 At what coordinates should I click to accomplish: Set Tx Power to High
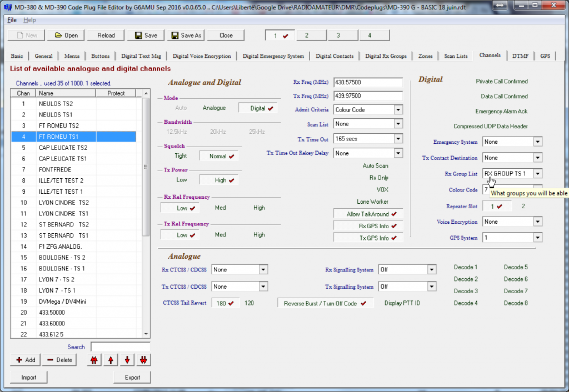point(219,180)
